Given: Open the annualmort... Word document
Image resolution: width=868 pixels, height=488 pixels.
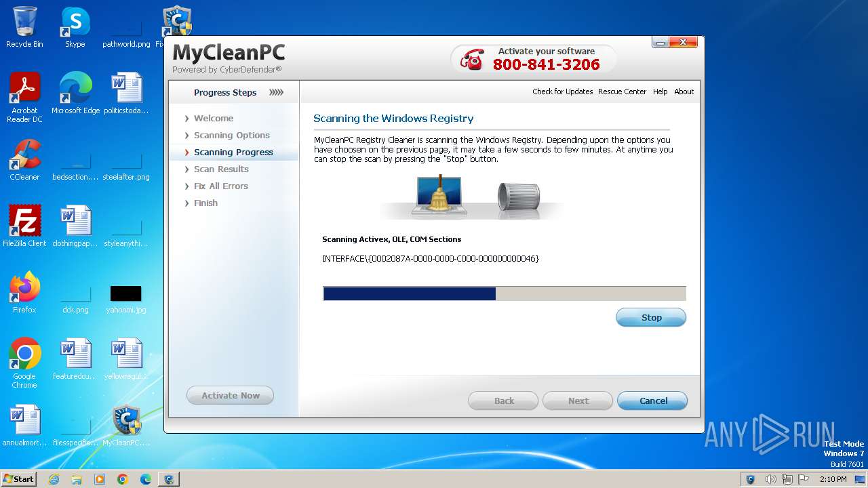Looking at the screenshot, I should [24, 425].
